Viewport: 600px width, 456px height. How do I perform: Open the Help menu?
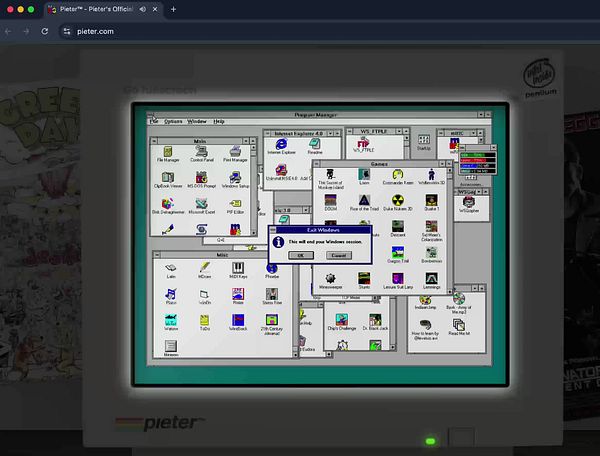(x=218, y=121)
